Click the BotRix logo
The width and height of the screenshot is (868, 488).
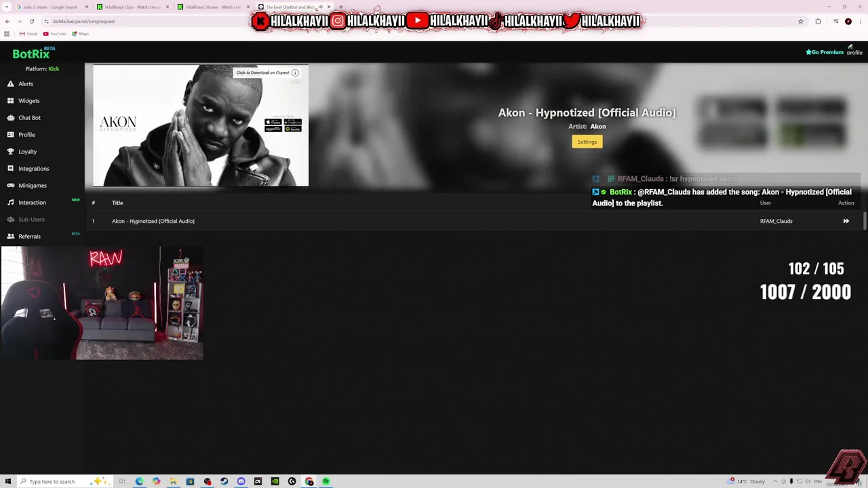click(31, 54)
